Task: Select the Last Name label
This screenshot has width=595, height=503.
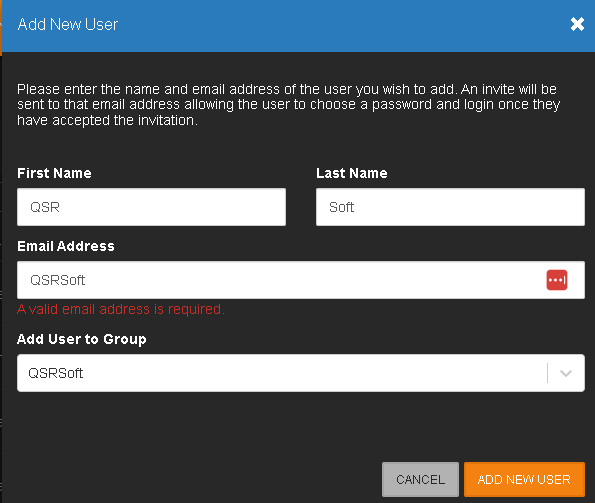Action: 352,173
